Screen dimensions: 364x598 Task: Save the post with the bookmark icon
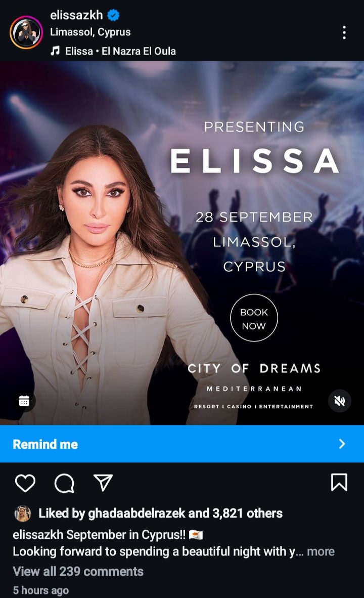pos(339,482)
